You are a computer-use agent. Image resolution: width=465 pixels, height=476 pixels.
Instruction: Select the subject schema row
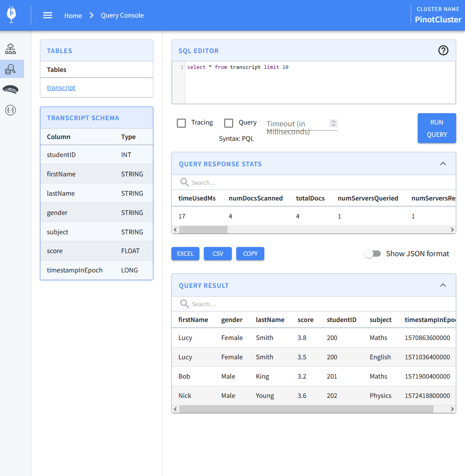(x=97, y=232)
